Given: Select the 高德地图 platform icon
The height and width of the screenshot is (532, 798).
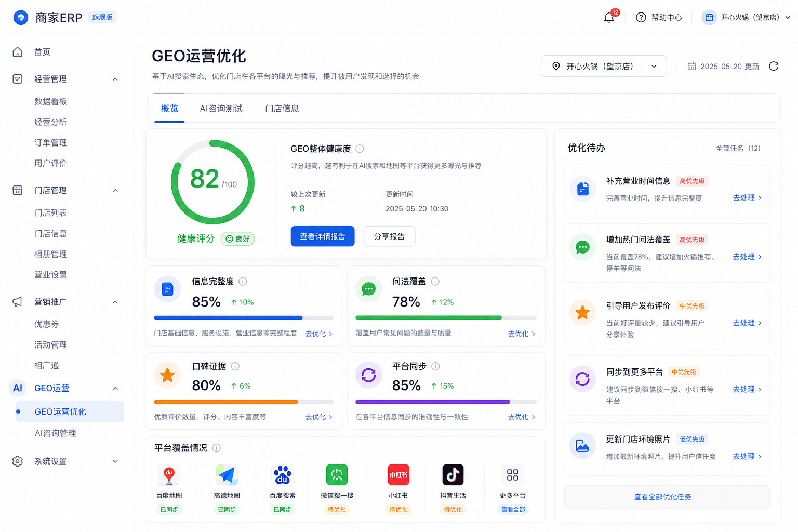Looking at the screenshot, I should coord(227,475).
